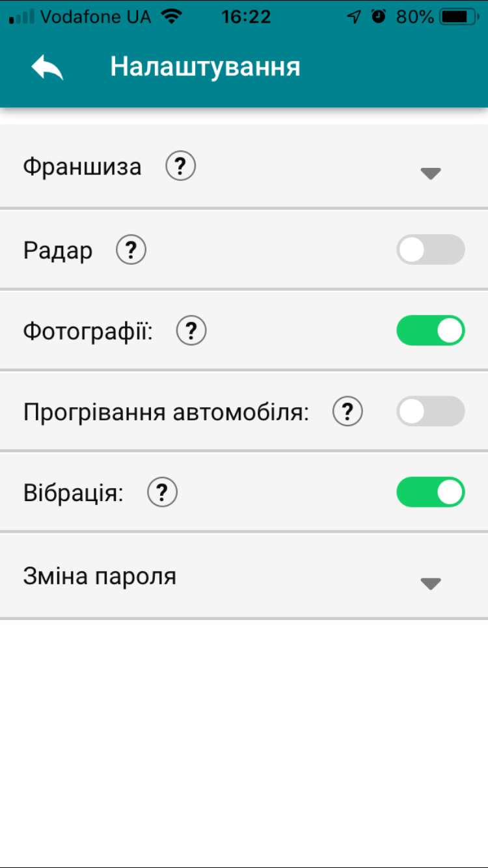Open help for Прогрівання автомобіля
The height and width of the screenshot is (868, 488).
pos(347,412)
